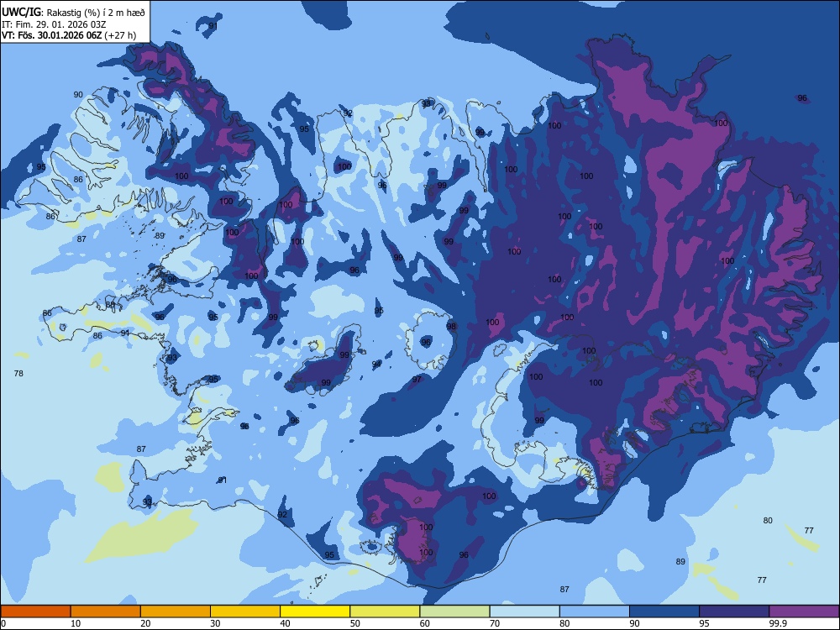Pick the 50–60 yellow-green legend swatch
This screenshot has width=840, height=630.
[385, 612]
